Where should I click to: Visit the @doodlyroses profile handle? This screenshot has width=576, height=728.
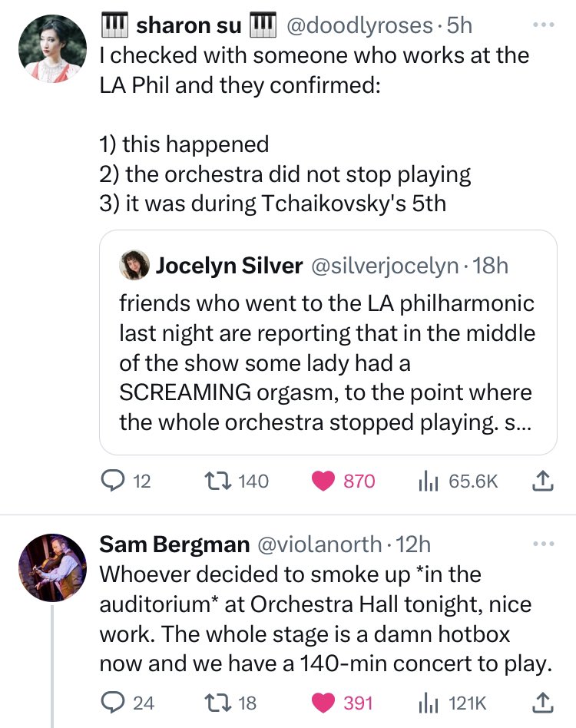click(x=360, y=25)
